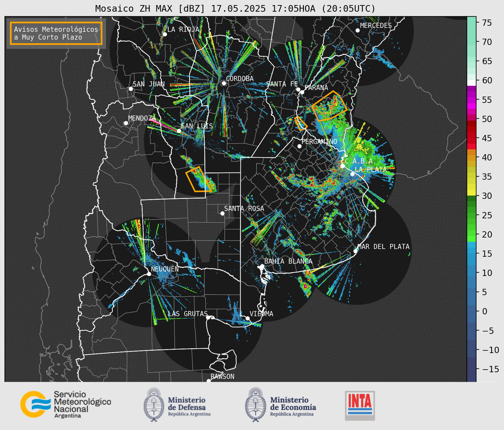Image resolution: width=504 pixels, height=430 pixels.
Task: Click the 30 value on color scale
Action: pos(487,196)
